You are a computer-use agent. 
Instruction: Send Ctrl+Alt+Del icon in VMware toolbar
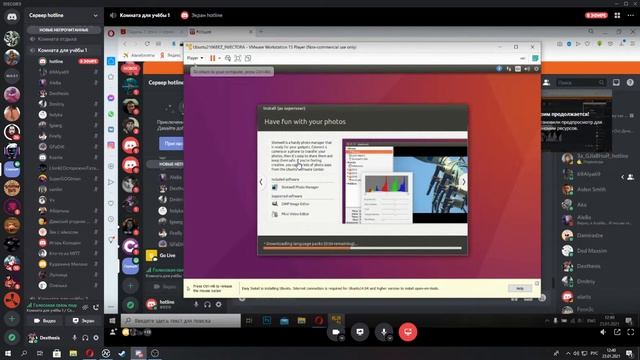pos(228,58)
